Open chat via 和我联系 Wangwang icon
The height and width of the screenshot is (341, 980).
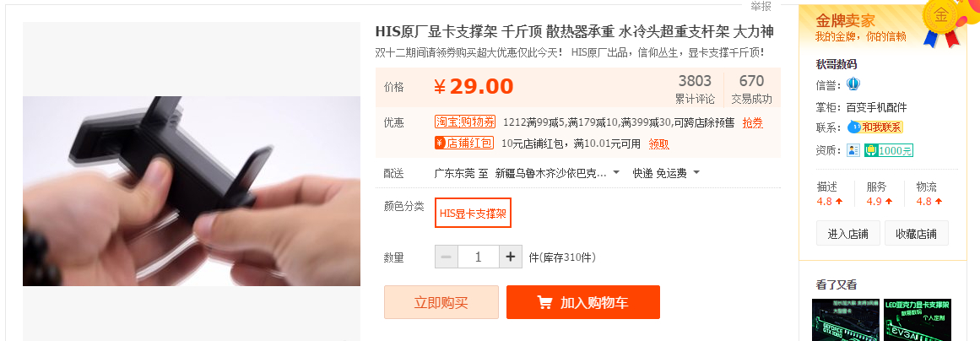(875, 127)
